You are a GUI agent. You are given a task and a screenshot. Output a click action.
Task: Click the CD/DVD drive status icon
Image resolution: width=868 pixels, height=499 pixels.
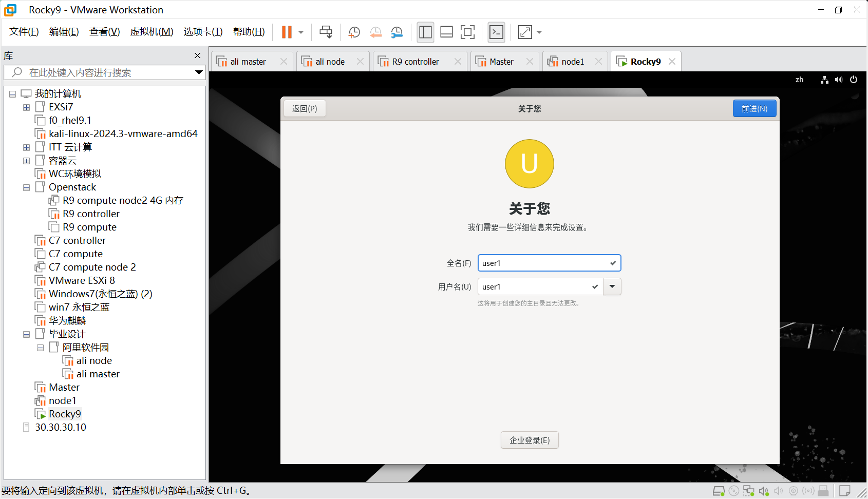tap(734, 491)
